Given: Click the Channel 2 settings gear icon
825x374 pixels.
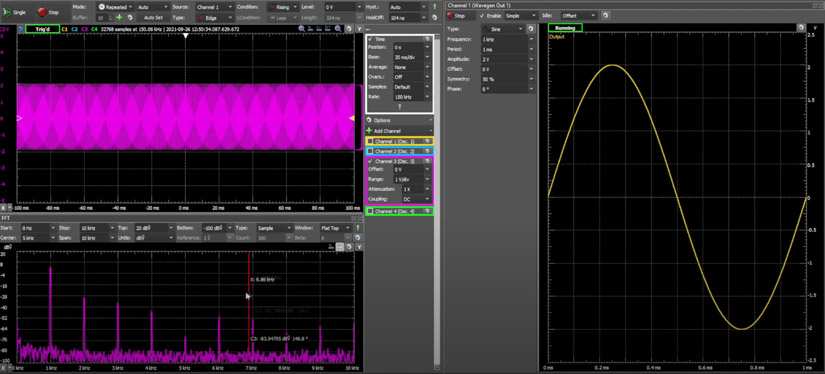Looking at the screenshot, I should point(427,151).
